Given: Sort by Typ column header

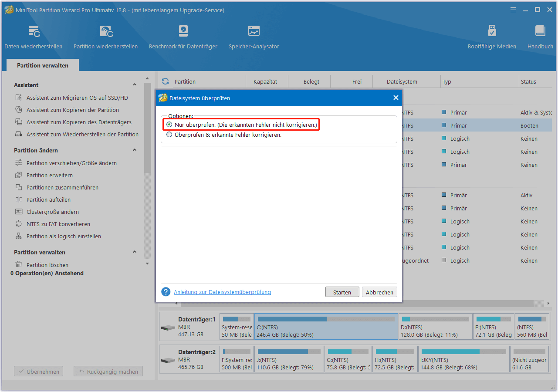Looking at the screenshot, I should pyautogui.click(x=447, y=81).
